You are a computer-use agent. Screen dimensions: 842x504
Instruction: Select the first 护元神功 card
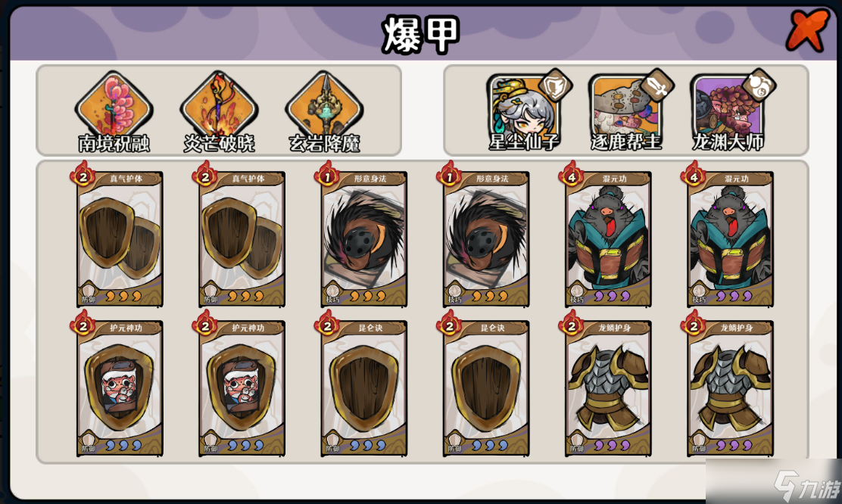click(119, 385)
